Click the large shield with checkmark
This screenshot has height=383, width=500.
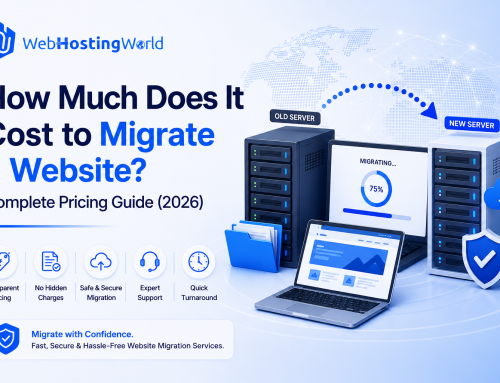482,258
